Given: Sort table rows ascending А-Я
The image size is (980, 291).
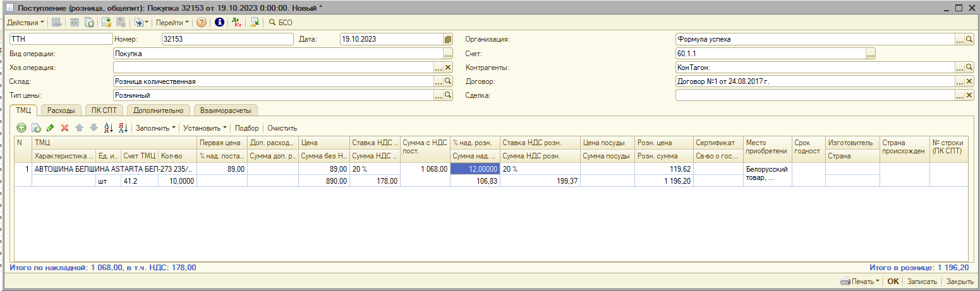Looking at the screenshot, I should point(108,128).
